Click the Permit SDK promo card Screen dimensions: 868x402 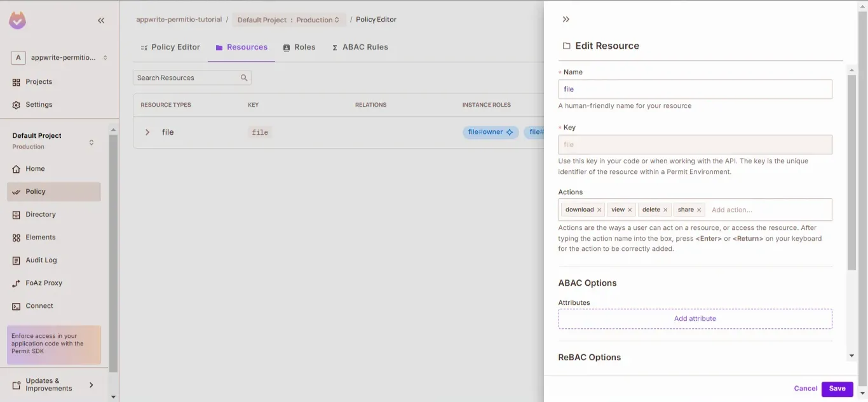click(54, 345)
